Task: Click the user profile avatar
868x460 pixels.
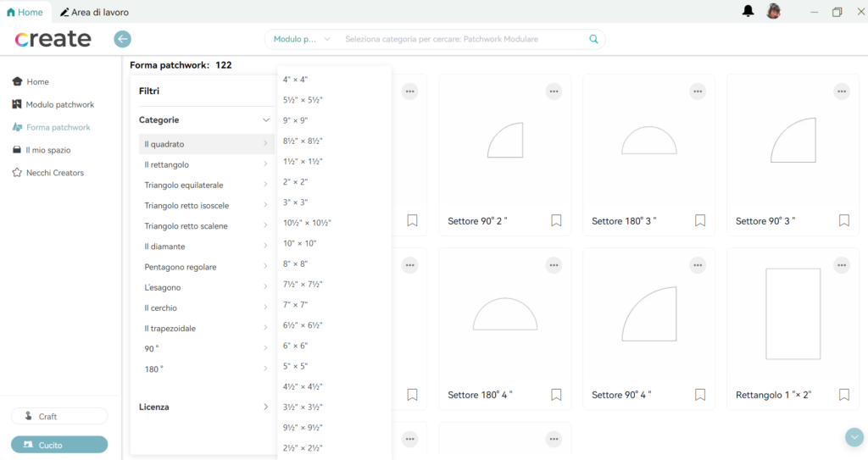Action: [773, 12]
